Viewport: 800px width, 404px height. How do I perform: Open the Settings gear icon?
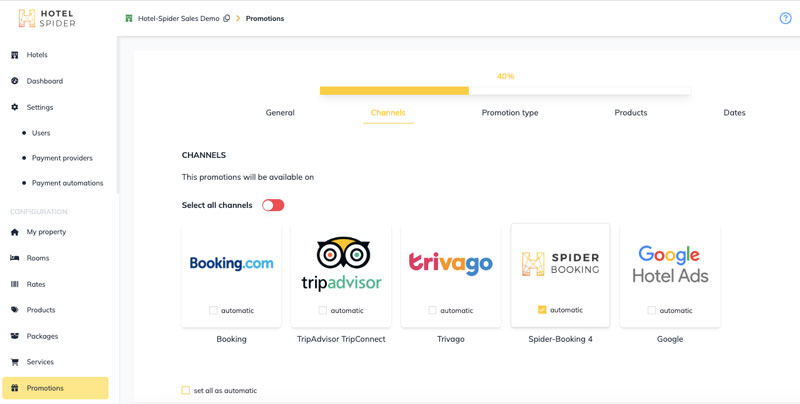click(x=15, y=107)
